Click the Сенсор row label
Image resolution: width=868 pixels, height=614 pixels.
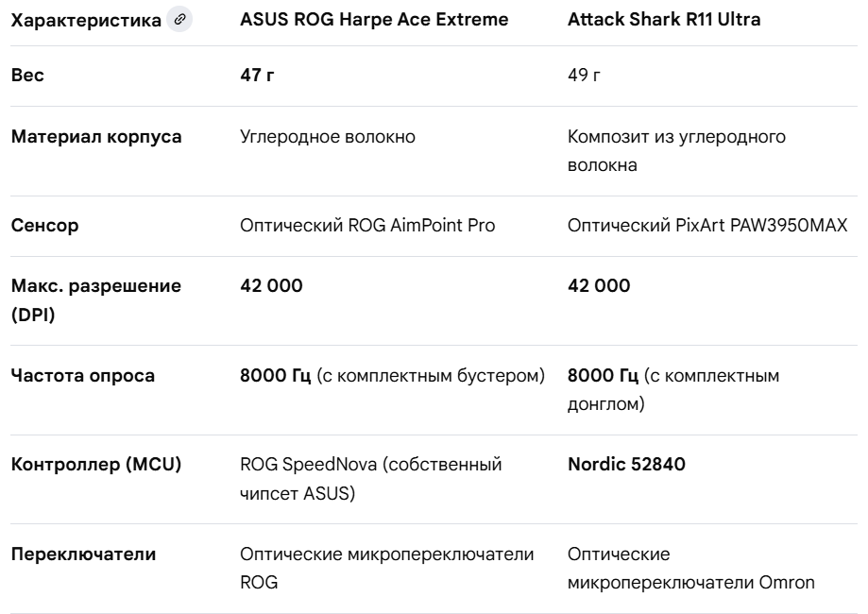point(44,226)
